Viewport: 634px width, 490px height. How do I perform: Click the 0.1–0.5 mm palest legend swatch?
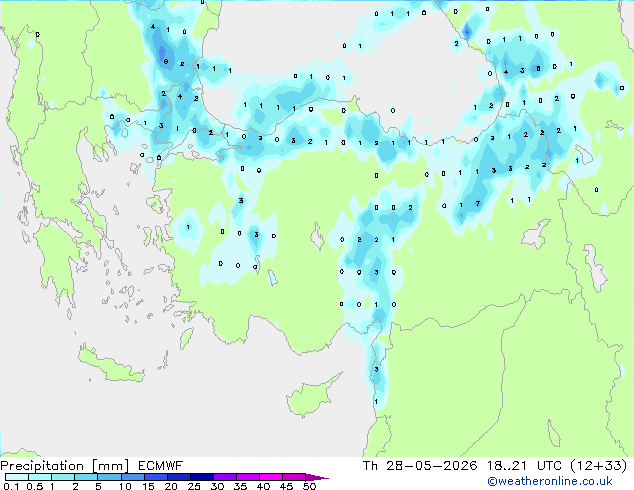tap(17, 477)
